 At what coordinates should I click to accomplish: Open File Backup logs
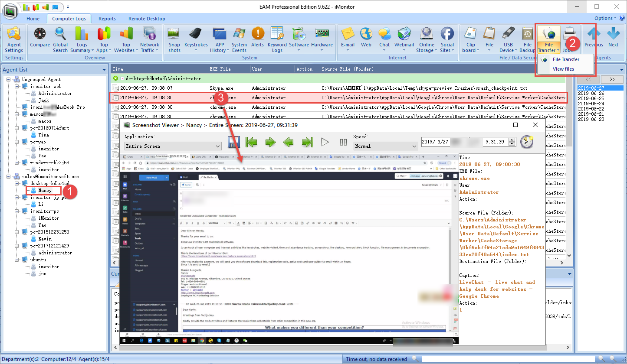[x=528, y=39]
